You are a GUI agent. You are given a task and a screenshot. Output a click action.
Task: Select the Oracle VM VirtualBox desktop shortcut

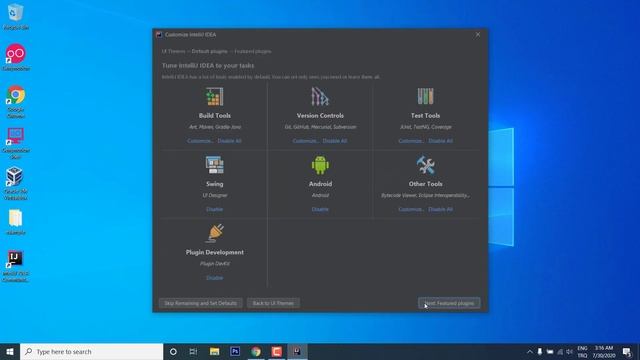[16, 184]
